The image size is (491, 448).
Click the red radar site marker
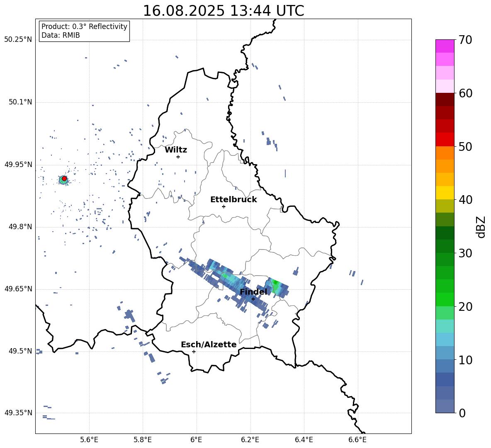(64, 179)
